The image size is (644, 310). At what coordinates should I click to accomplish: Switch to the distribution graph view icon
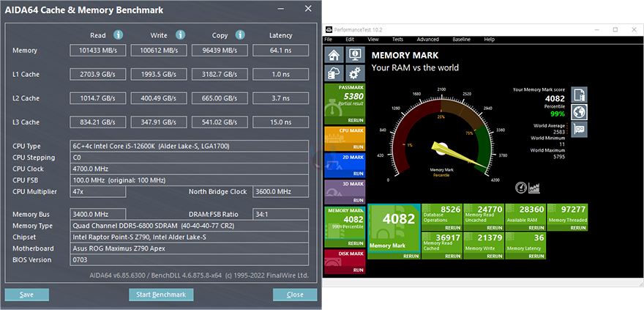(x=534, y=188)
